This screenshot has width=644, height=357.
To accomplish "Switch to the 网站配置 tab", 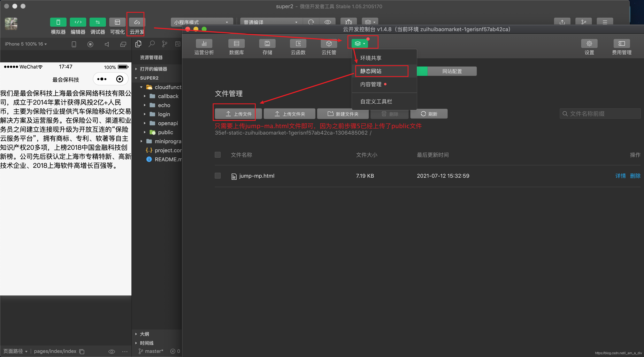I will pos(452,71).
